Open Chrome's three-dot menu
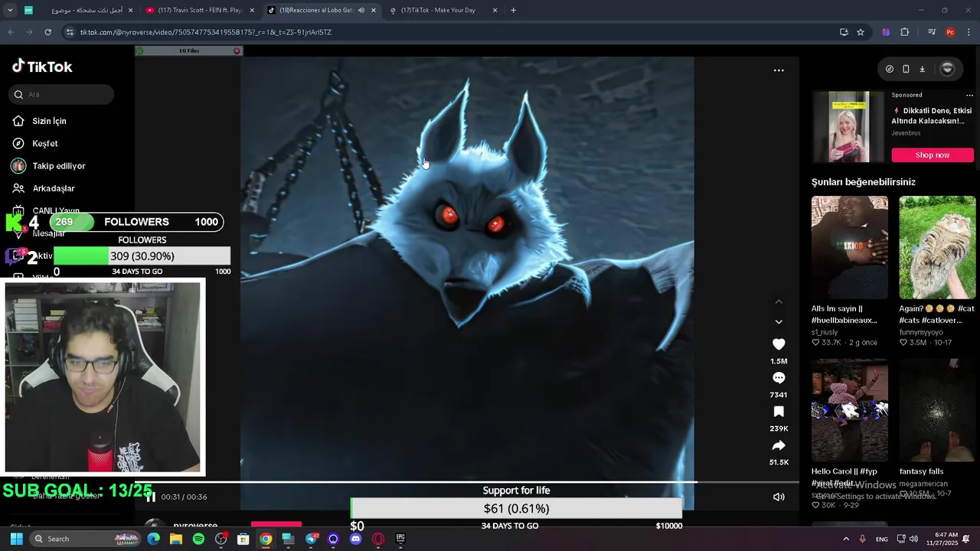Image resolution: width=980 pixels, height=551 pixels. click(x=969, y=32)
